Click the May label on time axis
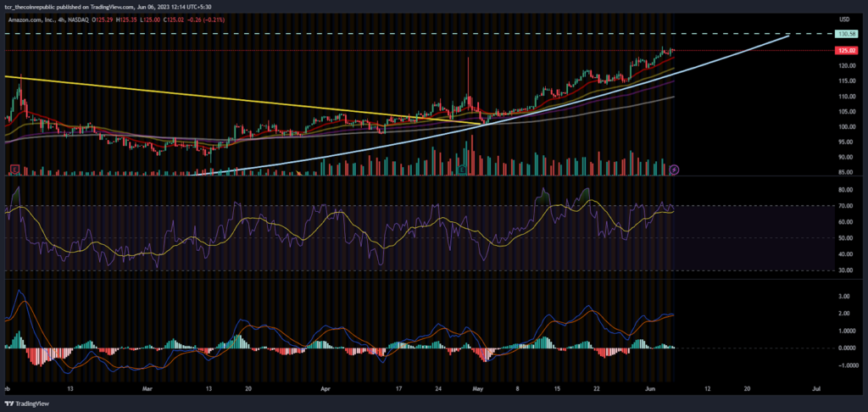 [x=480, y=389]
